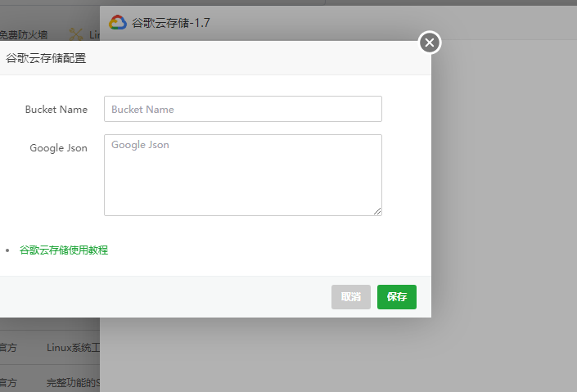Viewport: 577px width, 392px height.
Task: Close the 谷歌云存储配置 dialog with the X icon
Action: (x=430, y=43)
